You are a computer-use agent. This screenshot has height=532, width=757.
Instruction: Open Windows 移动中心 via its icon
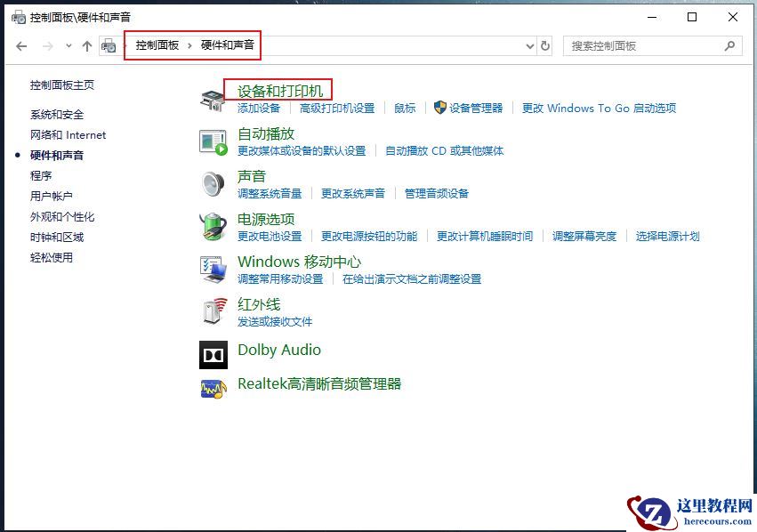tap(213, 269)
